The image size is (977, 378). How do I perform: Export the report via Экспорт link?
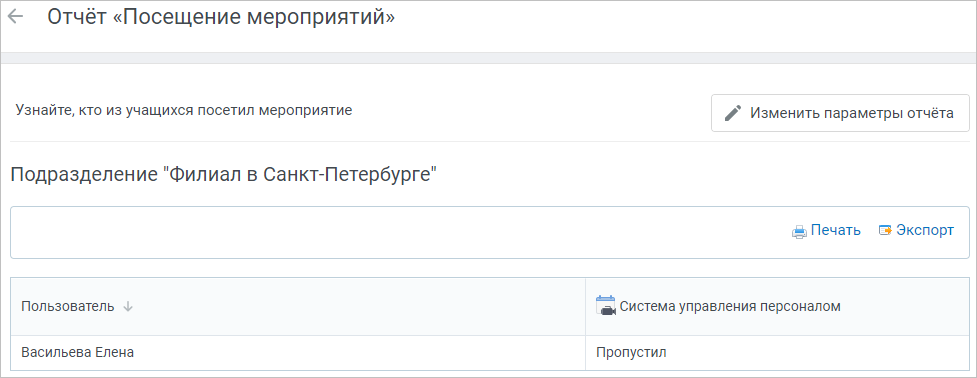coord(925,230)
